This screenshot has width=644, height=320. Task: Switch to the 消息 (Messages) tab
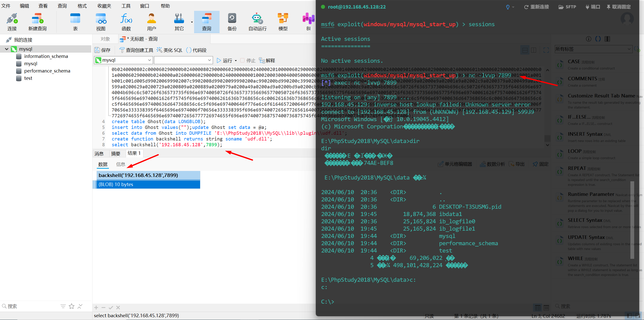tap(99, 154)
